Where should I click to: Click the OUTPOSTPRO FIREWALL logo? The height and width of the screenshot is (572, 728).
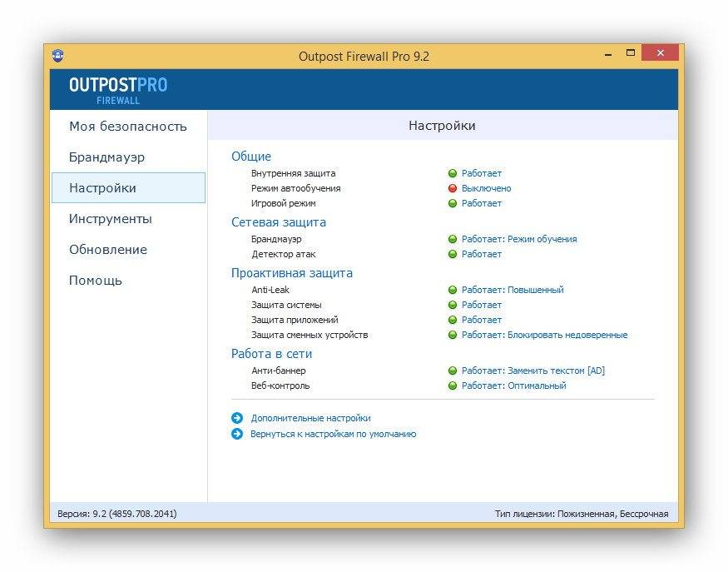point(118,90)
